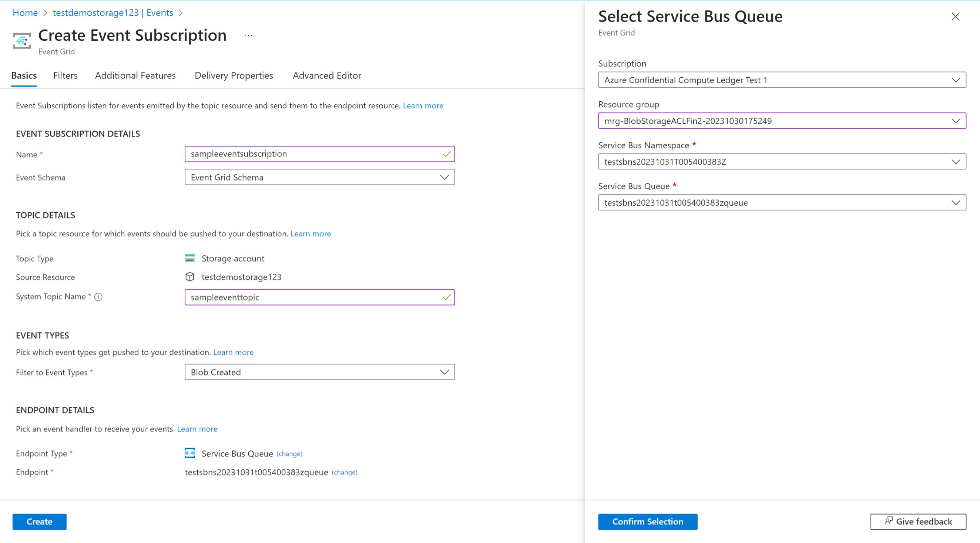Viewport: 980px width, 543px height.
Task: Click the checkmark icon in Name field
Action: [445, 154]
